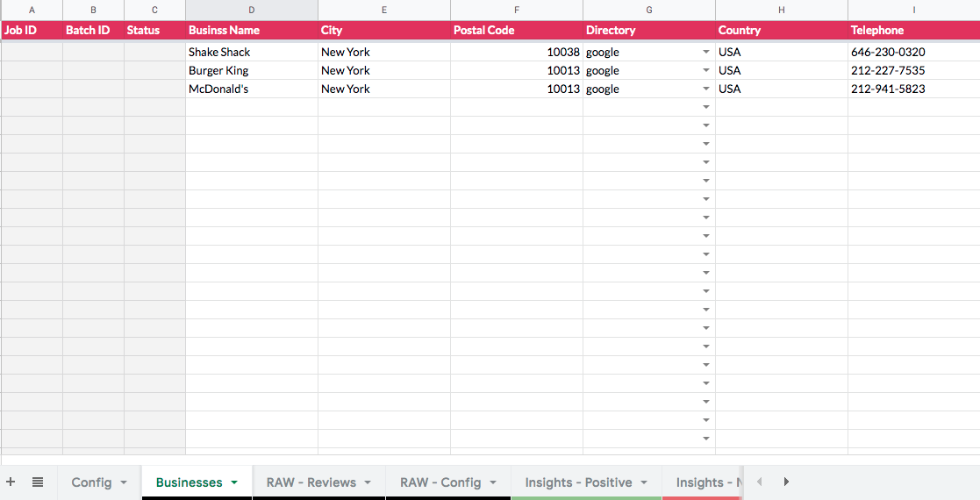
Task: Expand RAW - Reviews tab menu arrow
Action: (368, 482)
